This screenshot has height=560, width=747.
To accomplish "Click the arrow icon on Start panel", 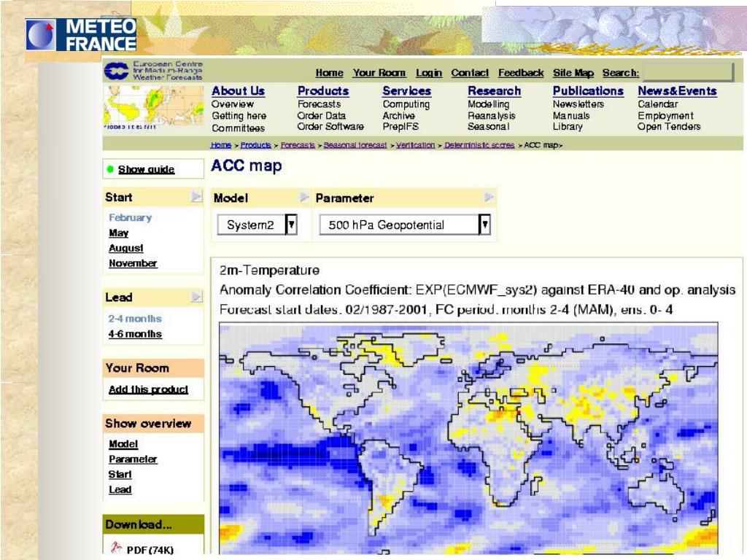I will click(196, 196).
